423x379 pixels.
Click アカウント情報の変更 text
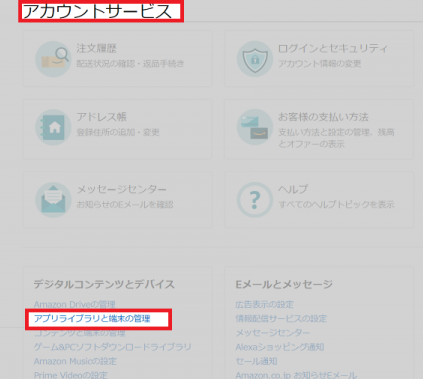point(320,63)
